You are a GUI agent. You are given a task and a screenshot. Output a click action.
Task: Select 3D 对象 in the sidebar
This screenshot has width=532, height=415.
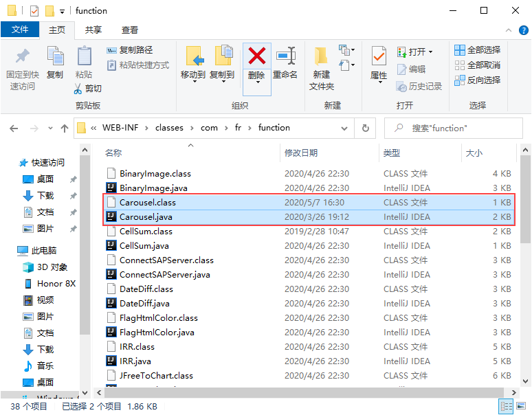[x=45, y=267]
